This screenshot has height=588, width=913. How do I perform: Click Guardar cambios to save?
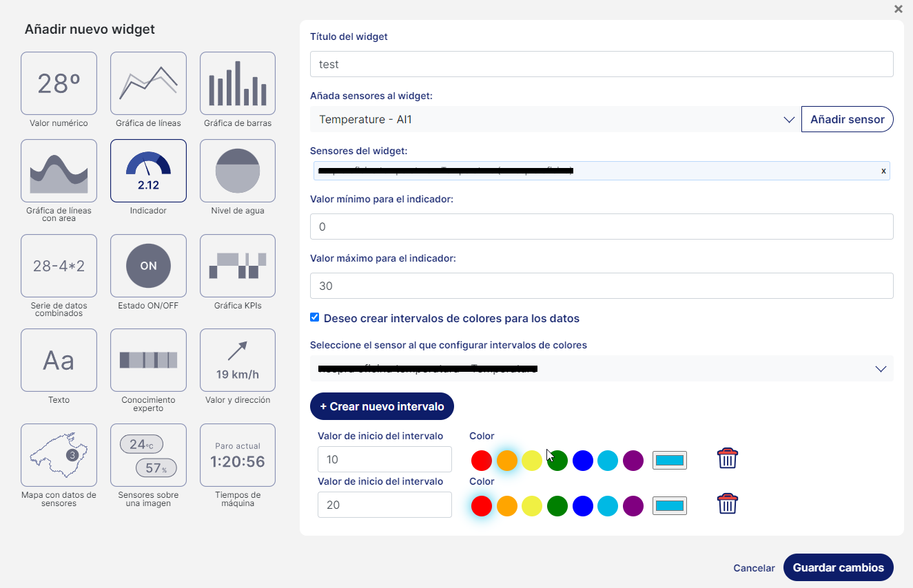click(x=838, y=568)
